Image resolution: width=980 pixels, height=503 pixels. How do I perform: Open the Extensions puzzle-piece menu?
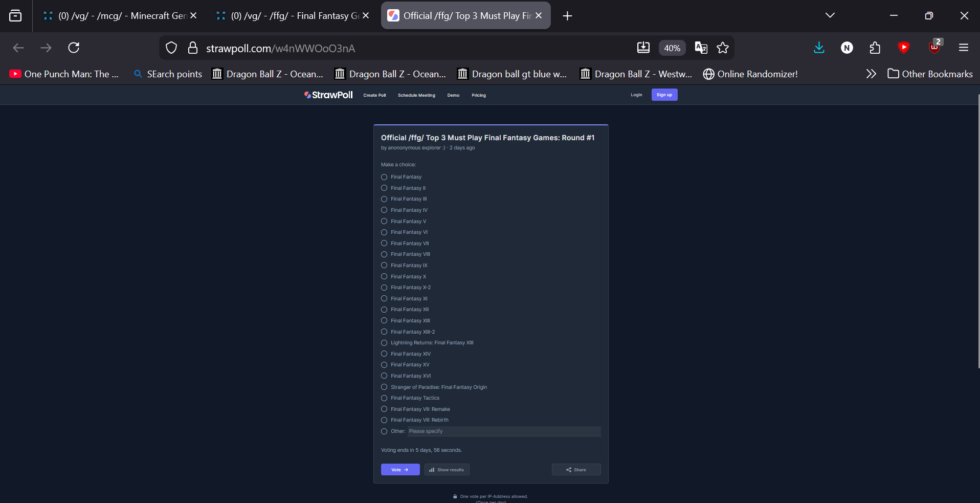(x=875, y=48)
